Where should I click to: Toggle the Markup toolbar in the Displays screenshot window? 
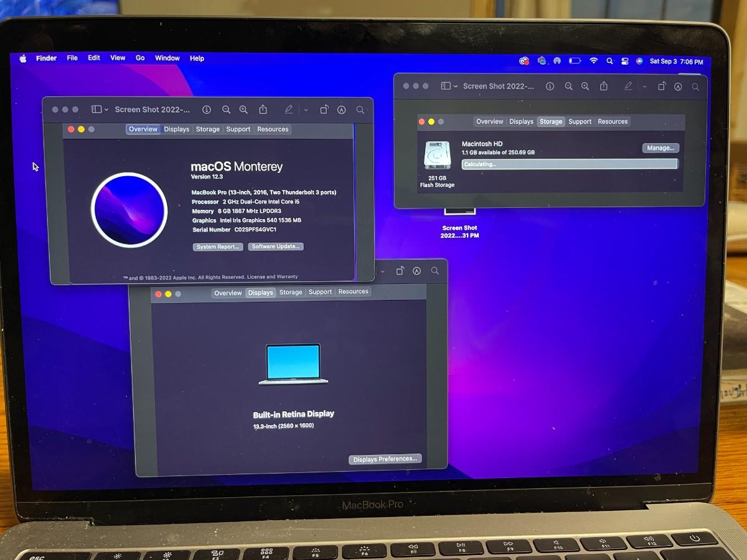pyautogui.click(x=416, y=271)
